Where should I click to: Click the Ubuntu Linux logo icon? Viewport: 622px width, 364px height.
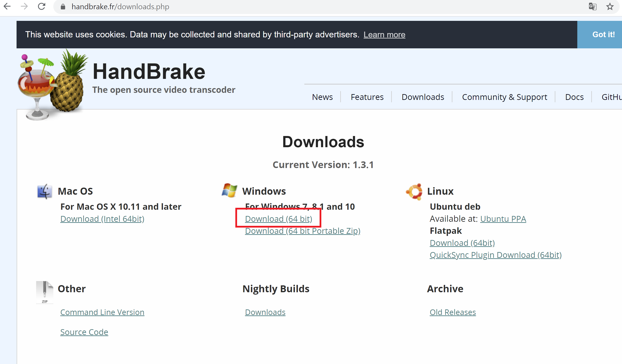[x=414, y=191]
